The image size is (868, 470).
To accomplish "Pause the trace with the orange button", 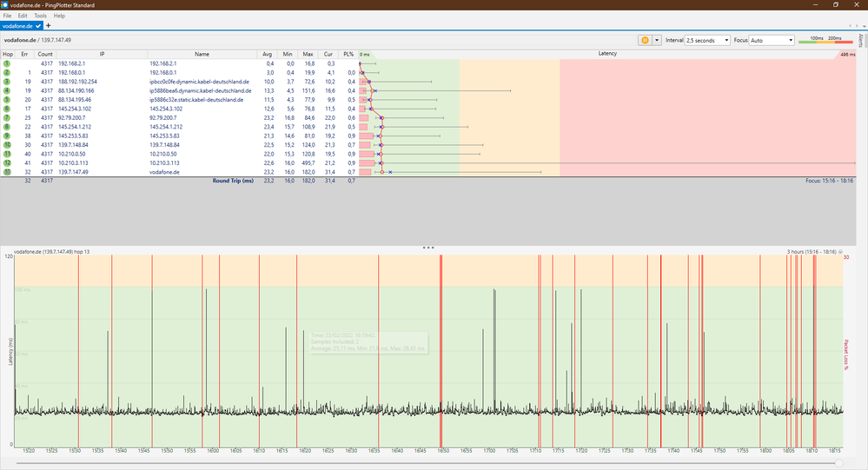I will [645, 40].
